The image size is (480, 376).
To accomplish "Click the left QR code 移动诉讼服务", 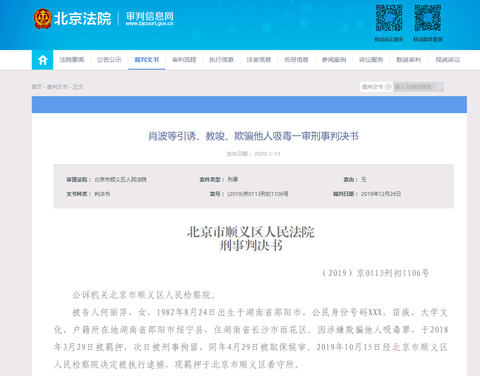I will click(x=389, y=18).
